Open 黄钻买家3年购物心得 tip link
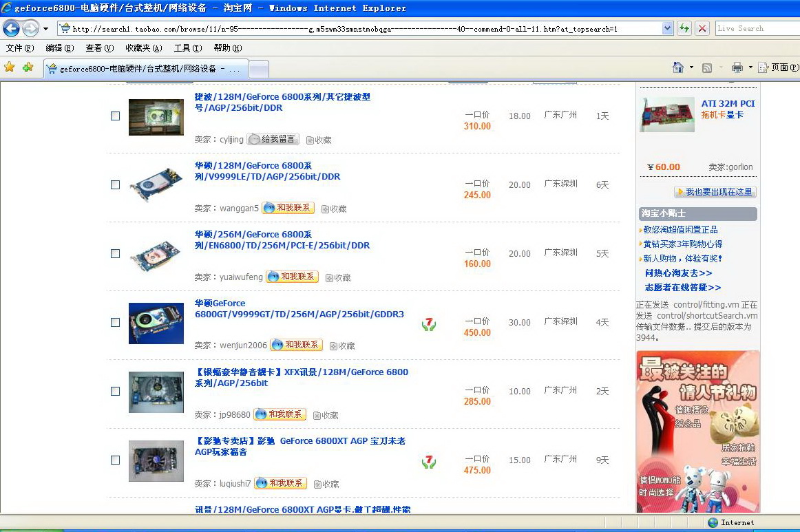This screenshot has width=800, height=532. (683, 244)
